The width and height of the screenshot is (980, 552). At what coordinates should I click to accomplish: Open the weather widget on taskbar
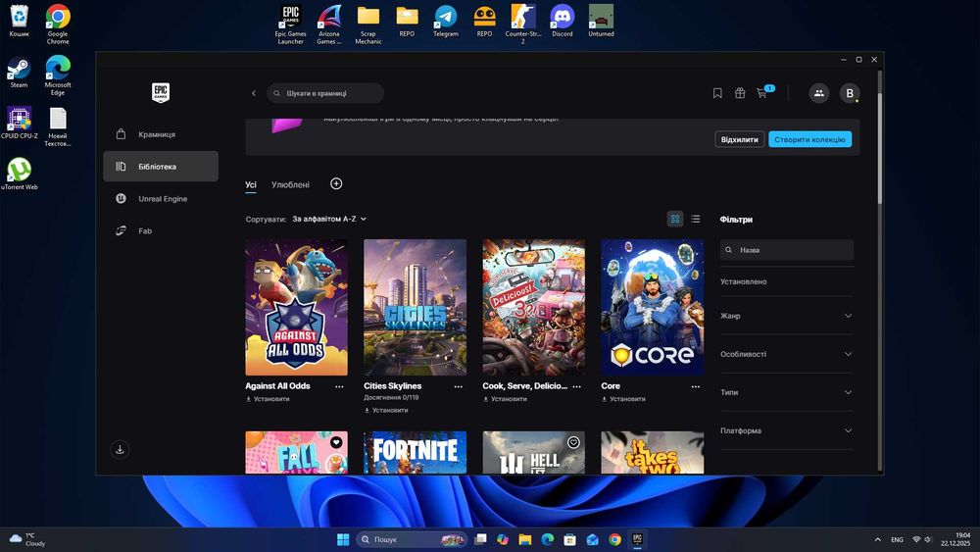(26, 539)
